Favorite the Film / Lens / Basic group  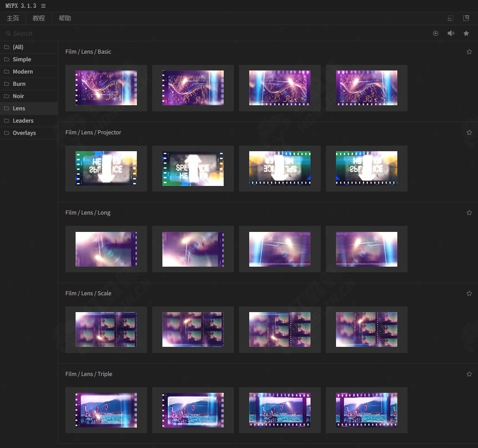pyautogui.click(x=469, y=52)
